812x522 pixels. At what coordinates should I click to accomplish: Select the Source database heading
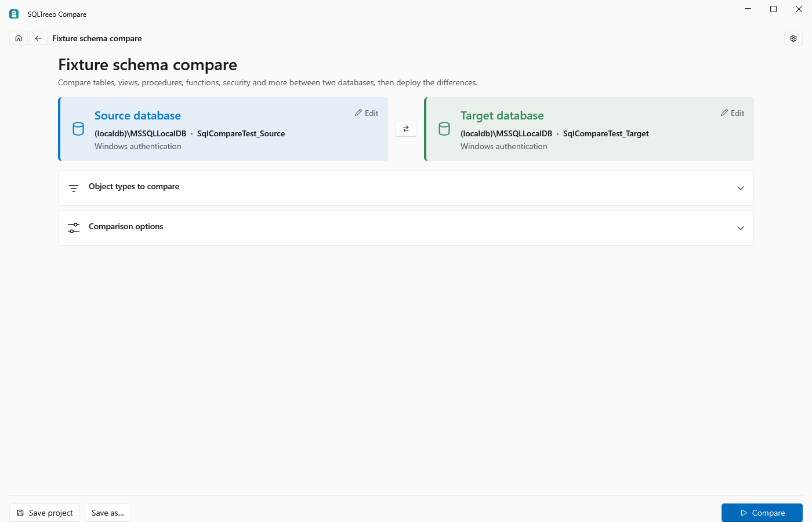pyautogui.click(x=137, y=115)
